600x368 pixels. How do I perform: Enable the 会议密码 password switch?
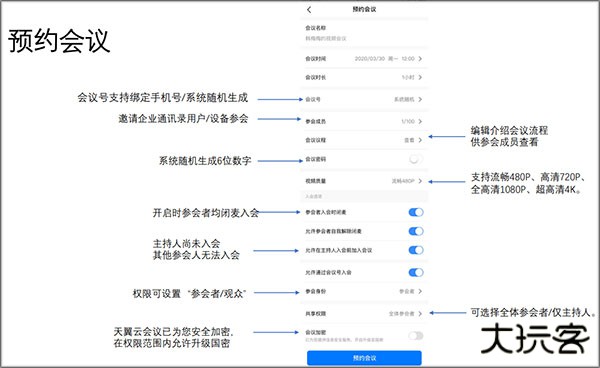coord(416,159)
